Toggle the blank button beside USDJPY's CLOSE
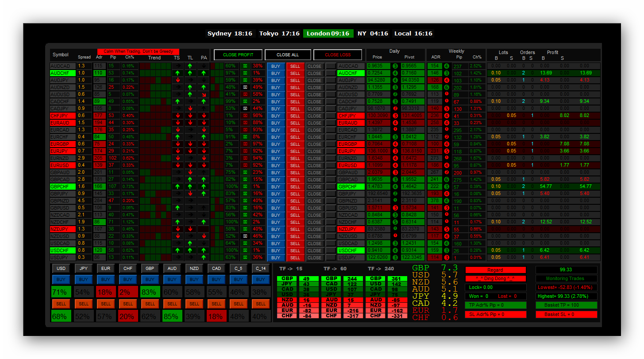 point(331,258)
